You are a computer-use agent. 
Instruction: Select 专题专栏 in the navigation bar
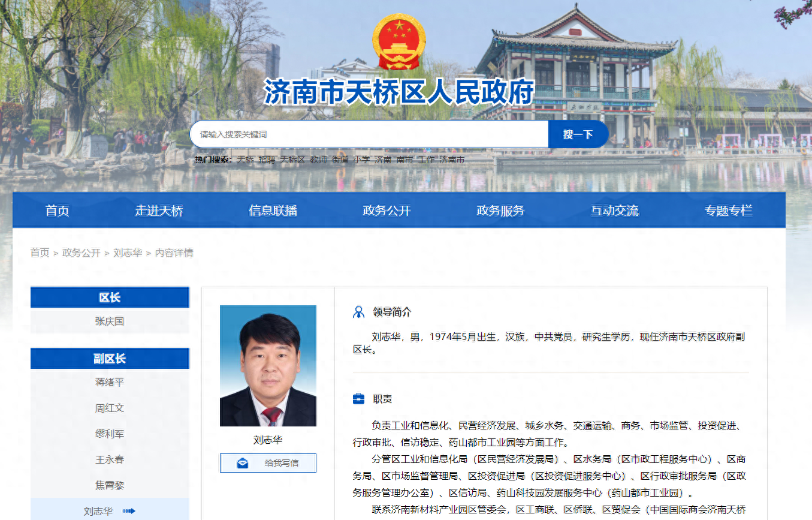pos(728,211)
